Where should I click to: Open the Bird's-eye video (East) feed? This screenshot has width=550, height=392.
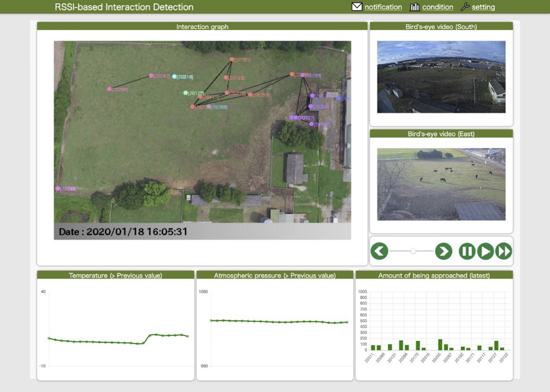pos(441,184)
